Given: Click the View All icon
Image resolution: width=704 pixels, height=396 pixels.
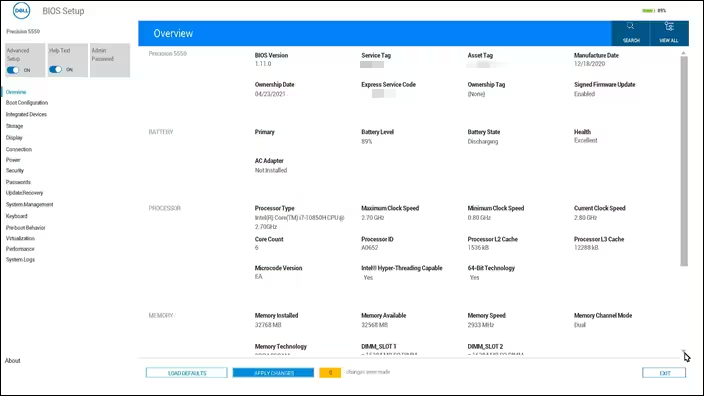Looking at the screenshot, I should point(669,26).
